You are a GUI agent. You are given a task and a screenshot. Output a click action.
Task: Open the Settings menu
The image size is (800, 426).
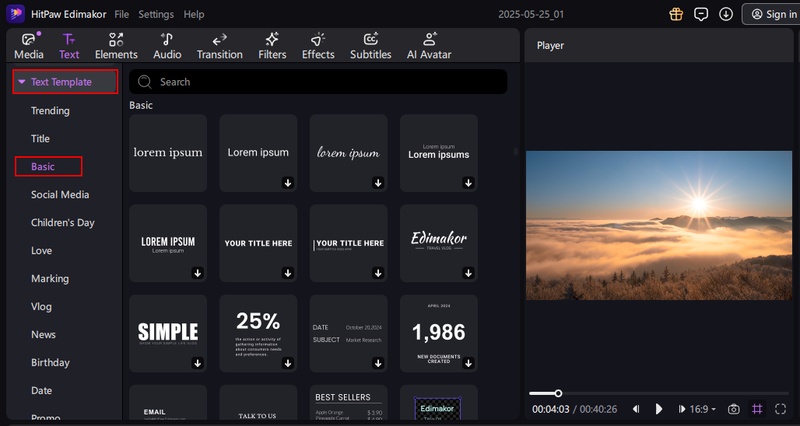pyautogui.click(x=155, y=15)
